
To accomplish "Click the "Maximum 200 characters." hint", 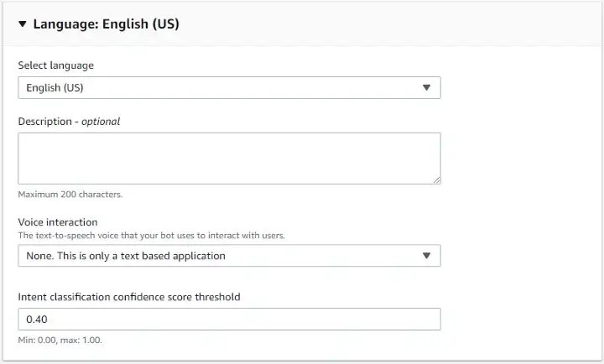I will click(x=70, y=195).
